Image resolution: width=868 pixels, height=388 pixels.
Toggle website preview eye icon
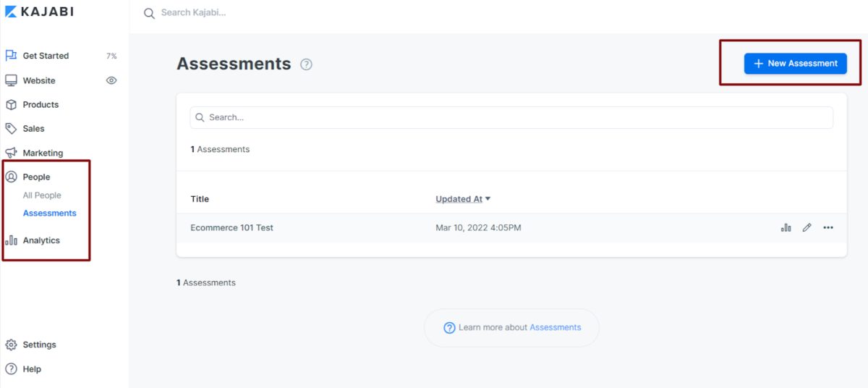[x=111, y=80]
